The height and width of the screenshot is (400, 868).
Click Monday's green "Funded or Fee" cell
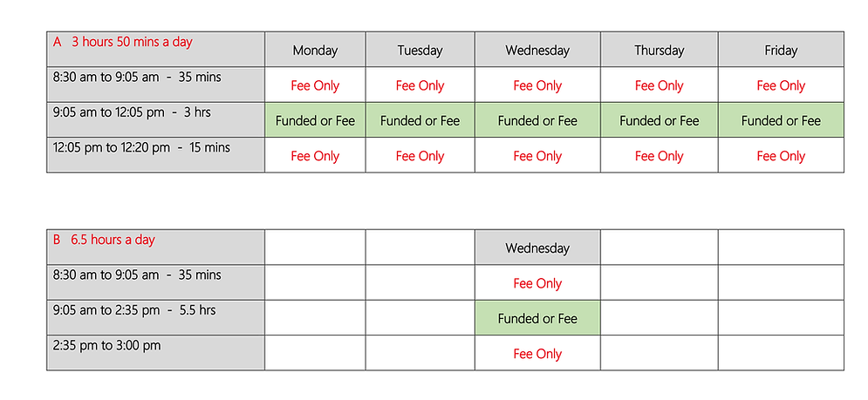pyautogui.click(x=315, y=120)
